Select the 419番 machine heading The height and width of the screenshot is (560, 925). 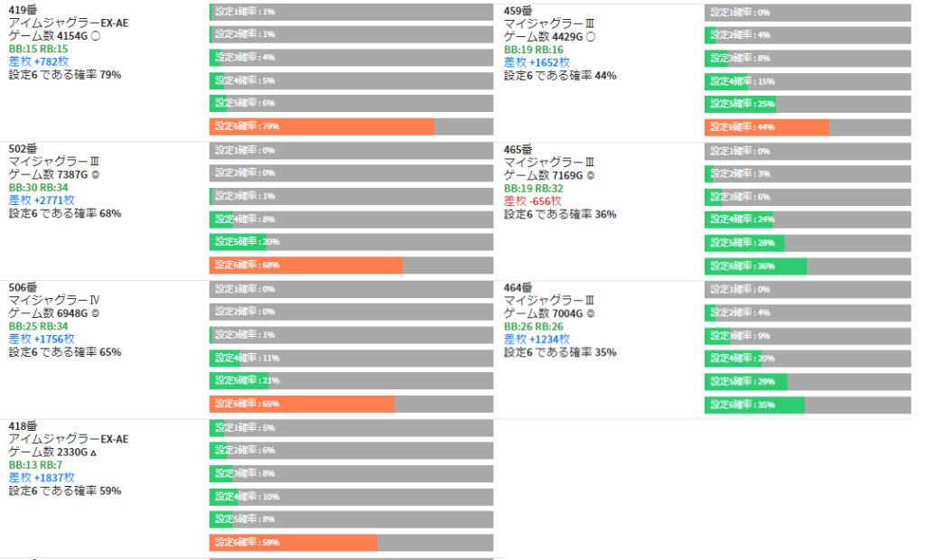pyautogui.click(x=23, y=10)
